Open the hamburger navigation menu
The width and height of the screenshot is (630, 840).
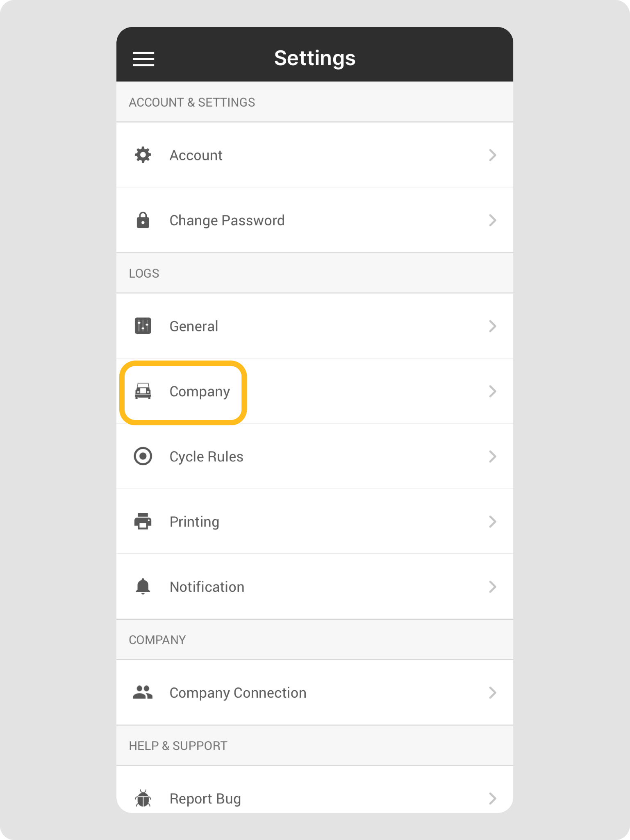[x=143, y=59]
